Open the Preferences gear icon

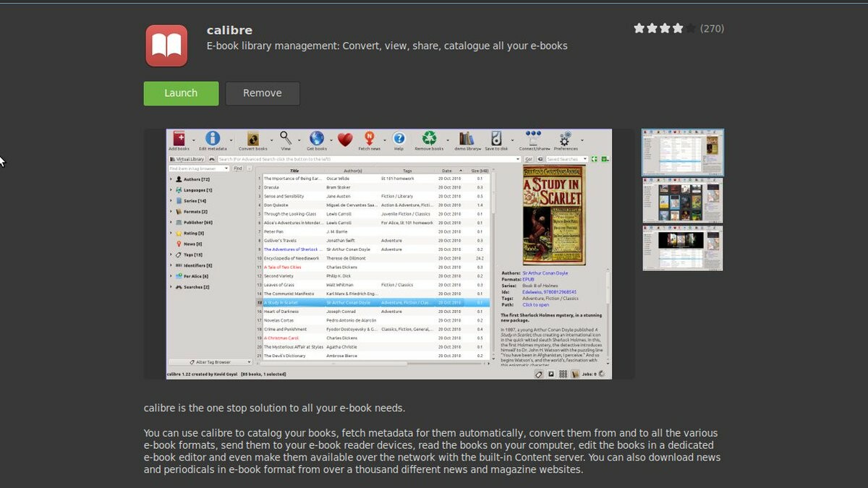tap(566, 139)
